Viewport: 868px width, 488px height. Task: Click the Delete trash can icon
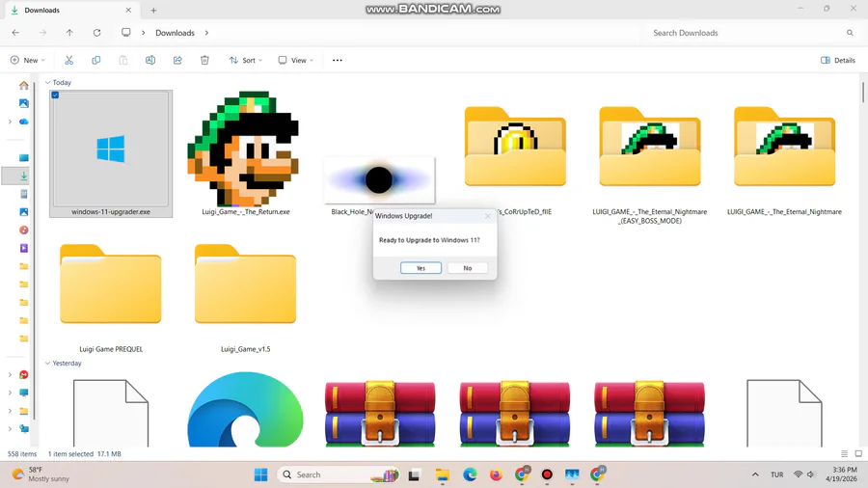pyautogui.click(x=204, y=60)
